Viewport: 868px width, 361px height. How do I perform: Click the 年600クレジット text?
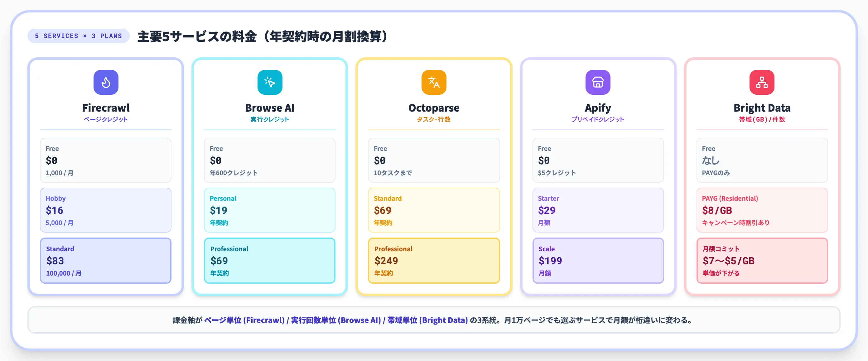coord(234,173)
